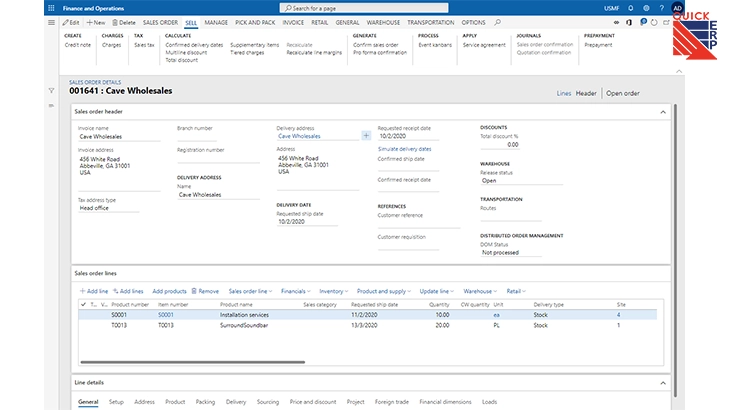Image resolution: width=729 pixels, height=410 pixels.
Task: Click Confirm sales order in Generate group
Action: pos(376,45)
